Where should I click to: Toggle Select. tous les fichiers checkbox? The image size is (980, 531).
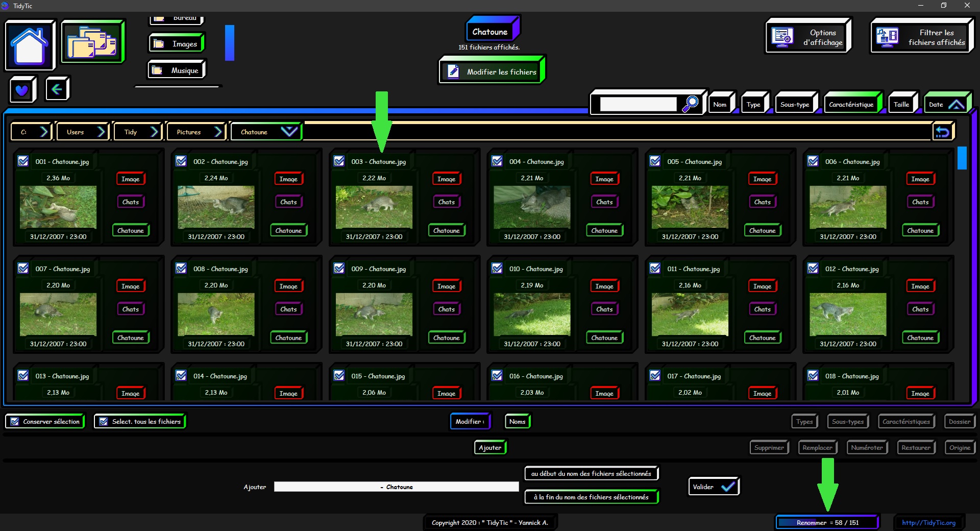coord(104,421)
